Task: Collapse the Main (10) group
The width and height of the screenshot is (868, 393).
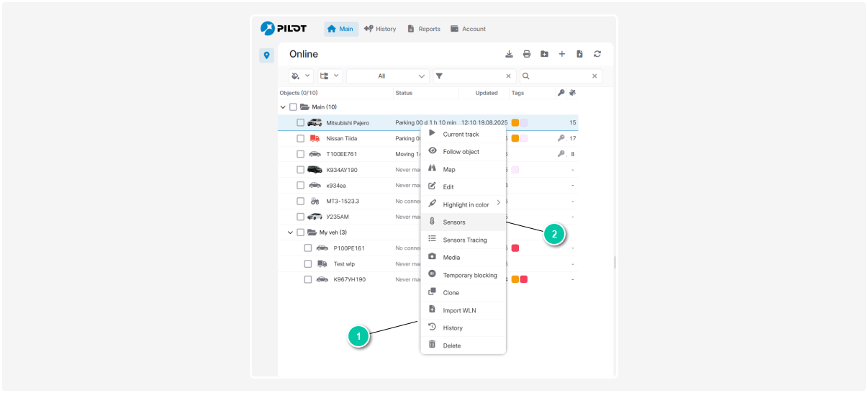Action: point(283,107)
